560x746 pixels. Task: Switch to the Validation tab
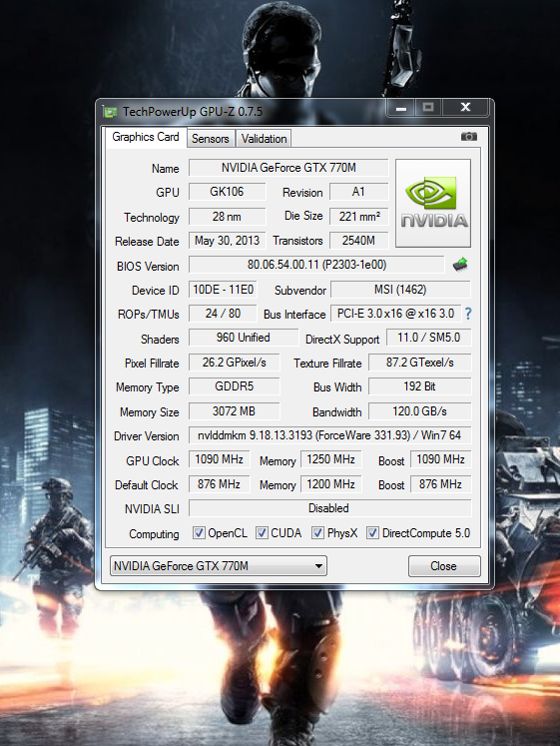264,139
